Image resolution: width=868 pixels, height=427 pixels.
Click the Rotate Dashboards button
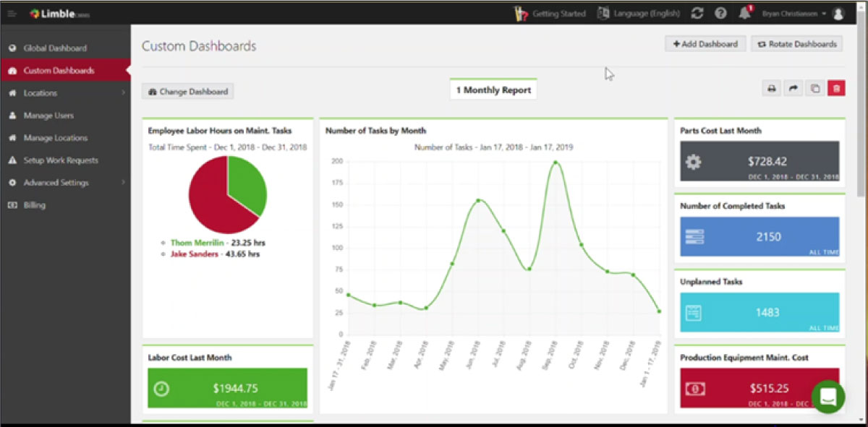[796, 44]
